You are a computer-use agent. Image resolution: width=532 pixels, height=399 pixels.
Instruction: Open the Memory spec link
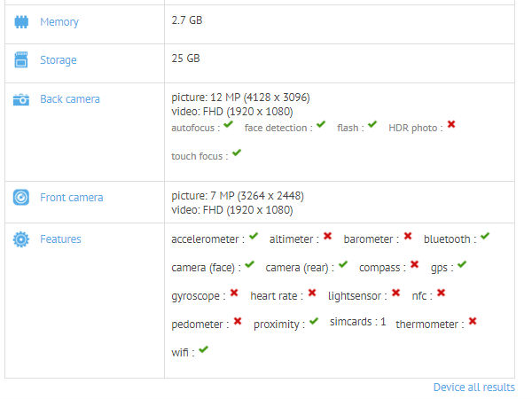[x=59, y=22]
